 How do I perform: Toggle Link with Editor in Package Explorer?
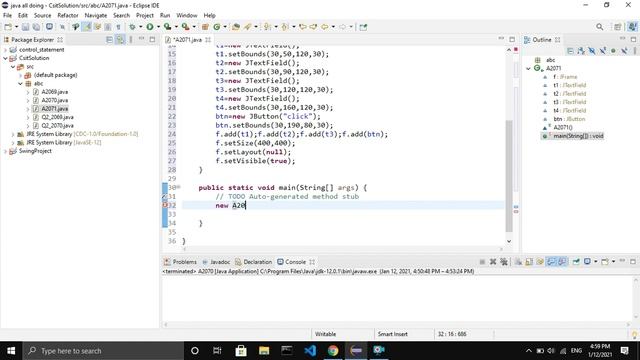[x=120, y=40]
